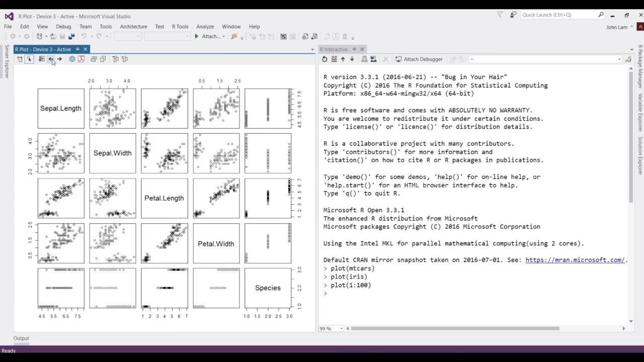Show previous history command up arrow
Screen dimensions: 644x362
343,59
